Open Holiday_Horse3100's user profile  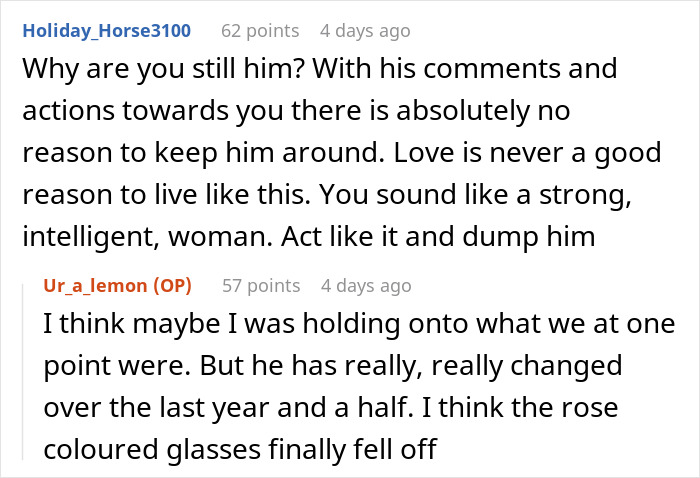point(106,31)
